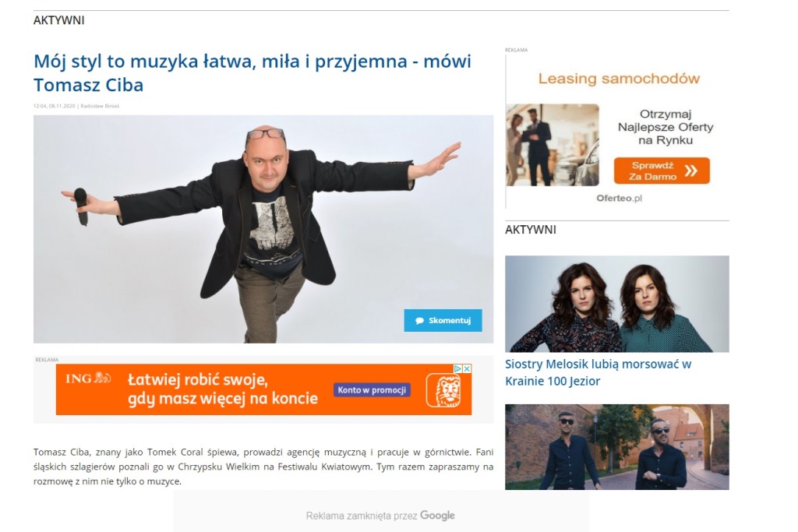The image size is (798, 532).
Task: Click the Leasing samochodów ad heading
Action: 619,79
